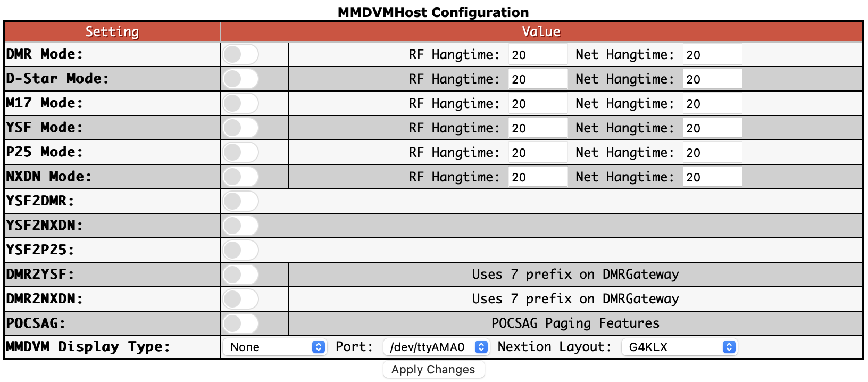The width and height of the screenshot is (868, 382).
Task: Enable P25 Mode
Action: click(240, 152)
